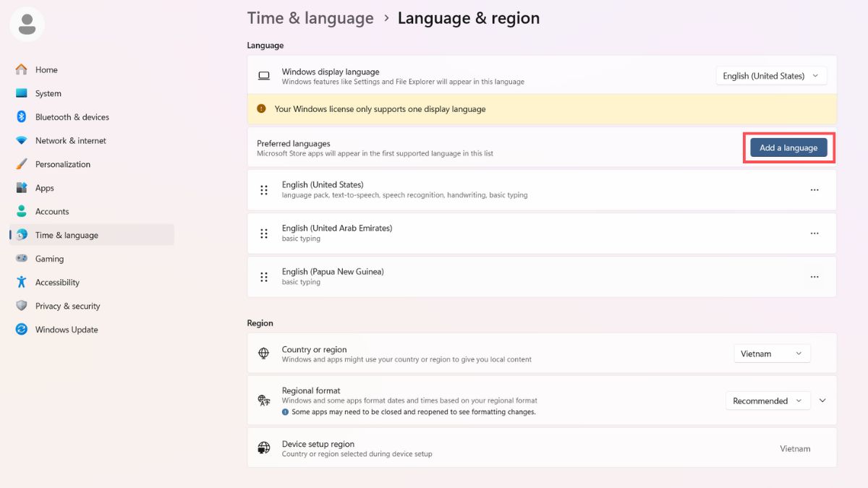Click the Gaming controller icon
This screenshot has width=868, height=488.
(22, 259)
